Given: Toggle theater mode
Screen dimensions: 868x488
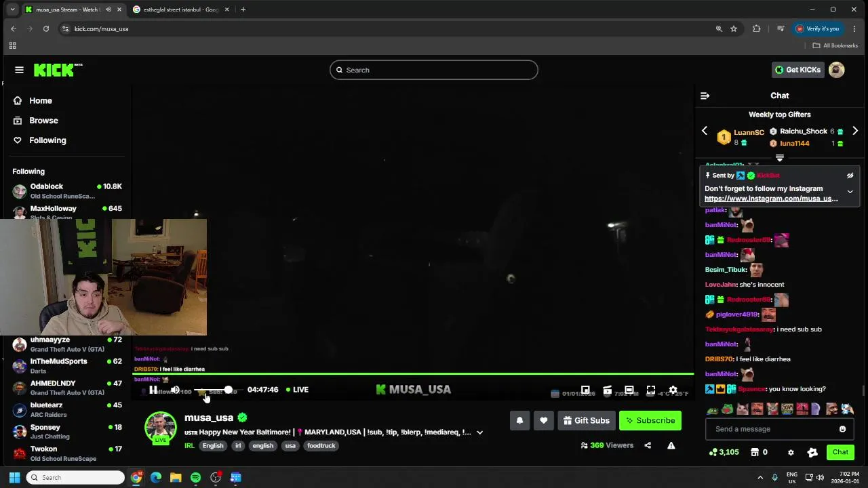Looking at the screenshot, I should pyautogui.click(x=629, y=390).
